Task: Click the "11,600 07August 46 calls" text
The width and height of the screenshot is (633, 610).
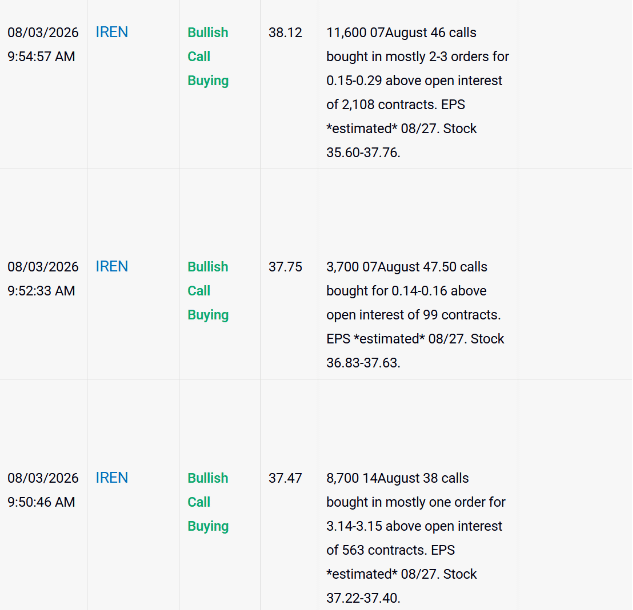Action: [401, 32]
